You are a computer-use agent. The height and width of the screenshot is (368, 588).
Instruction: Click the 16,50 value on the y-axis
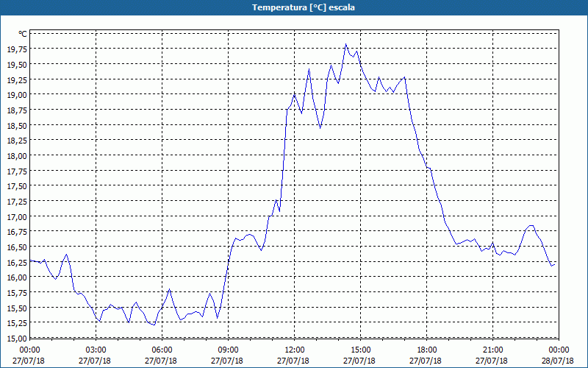[x=17, y=247]
